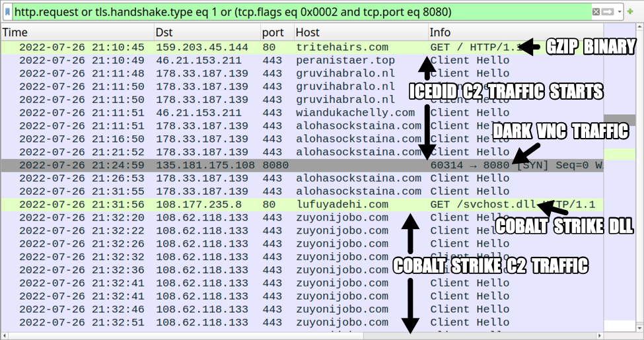Select the timestamp 21:32:22 cell
The image size is (644, 340).
pyautogui.click(x=82, y=231)
